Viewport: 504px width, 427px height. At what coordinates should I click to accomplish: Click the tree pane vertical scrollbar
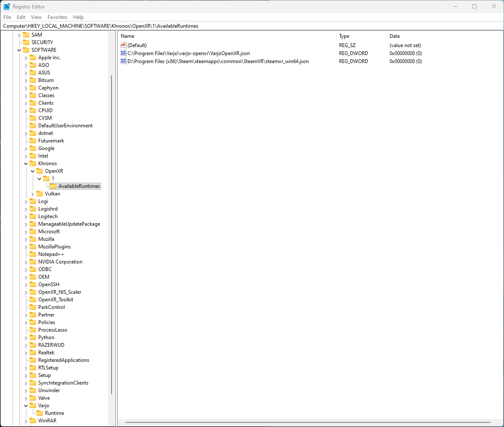pyautogui.click(x=111, y=235)
